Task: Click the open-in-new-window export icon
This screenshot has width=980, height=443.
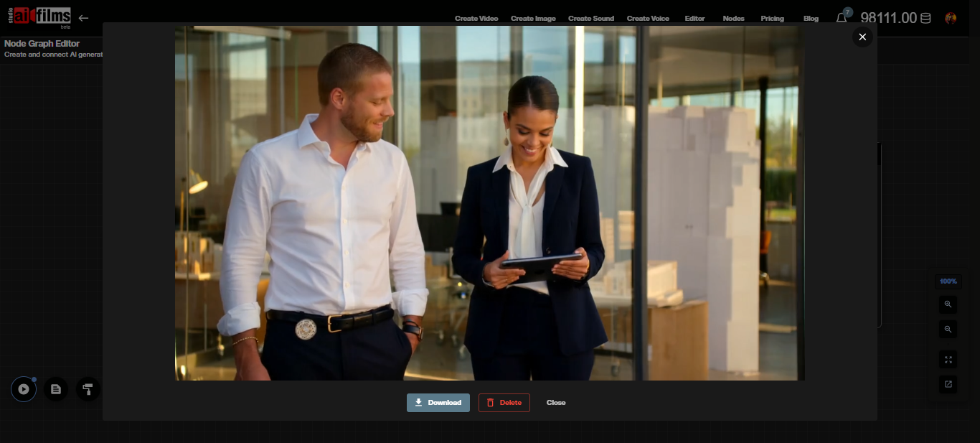Action: 948,384
